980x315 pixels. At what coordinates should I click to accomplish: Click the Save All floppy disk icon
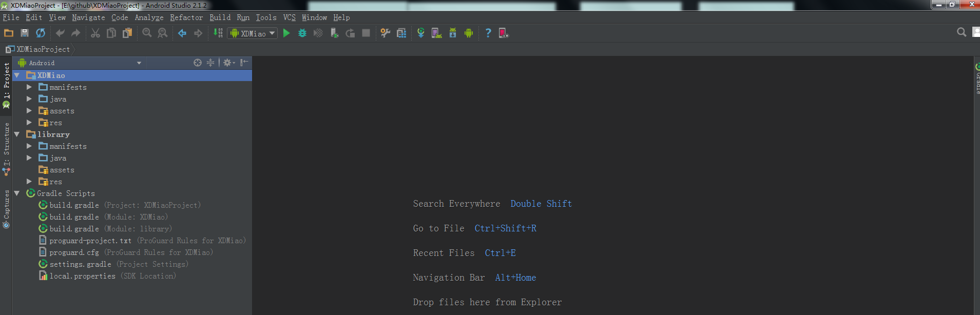[x=24, y=33]
